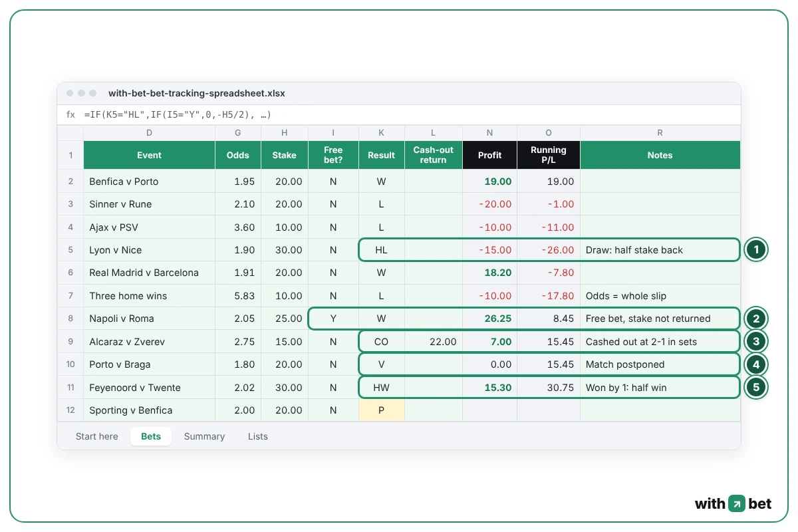
Task: Click the Y free bet cell for Napoli
Action: 333,319
